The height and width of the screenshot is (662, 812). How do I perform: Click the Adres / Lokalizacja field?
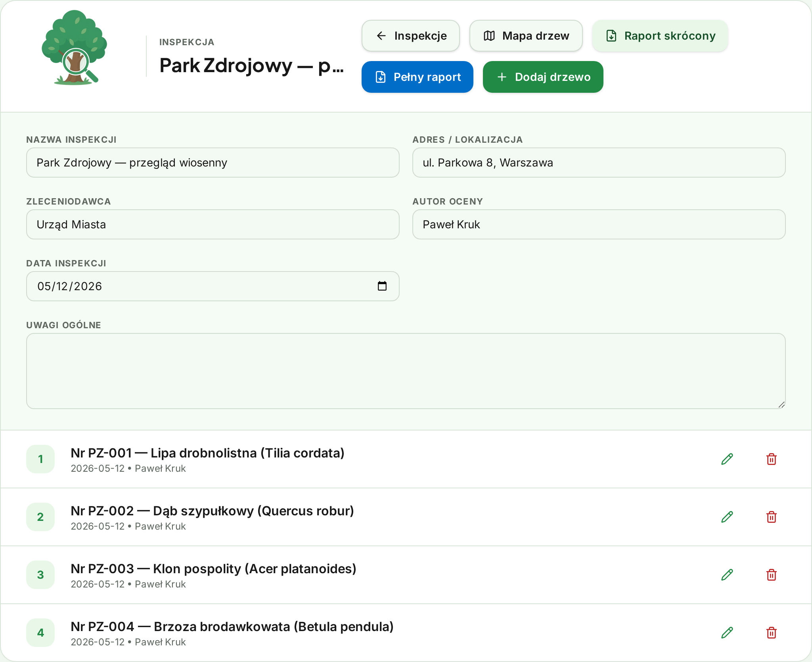pos(599,163)
